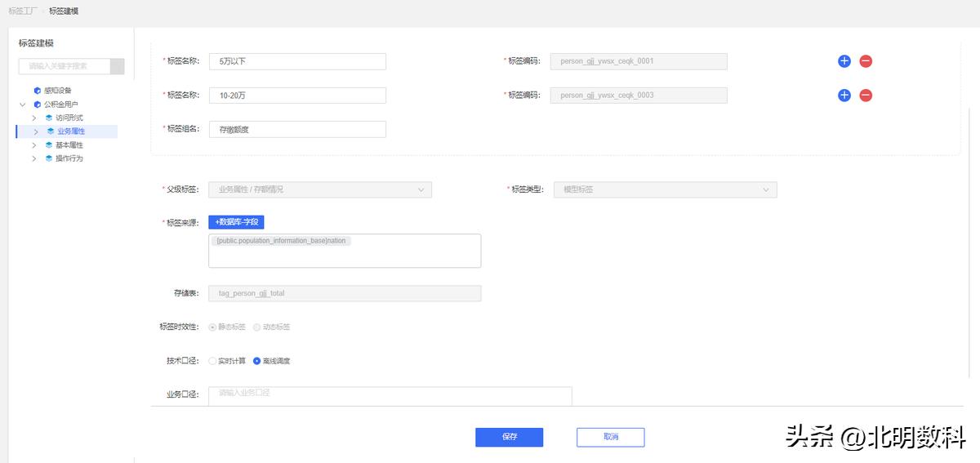Select 操作行为 in the tree
Screen dimensions: 980x463
[x=69, y=158]
